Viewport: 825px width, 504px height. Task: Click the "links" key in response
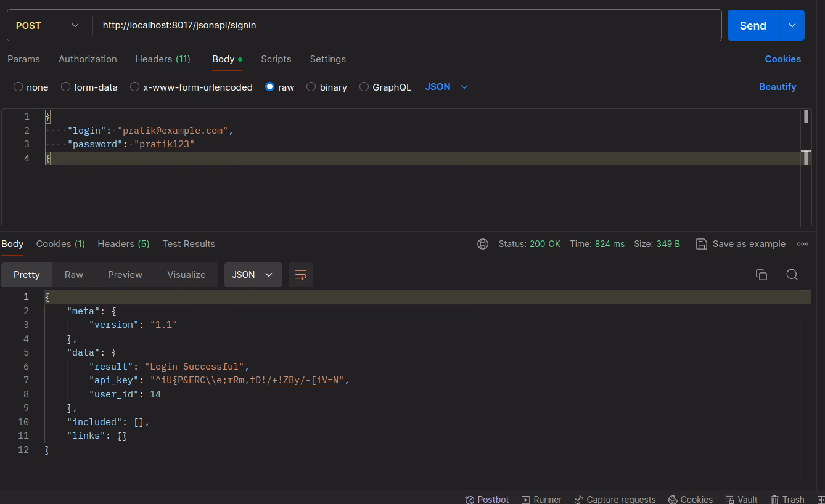click(86, 436)
